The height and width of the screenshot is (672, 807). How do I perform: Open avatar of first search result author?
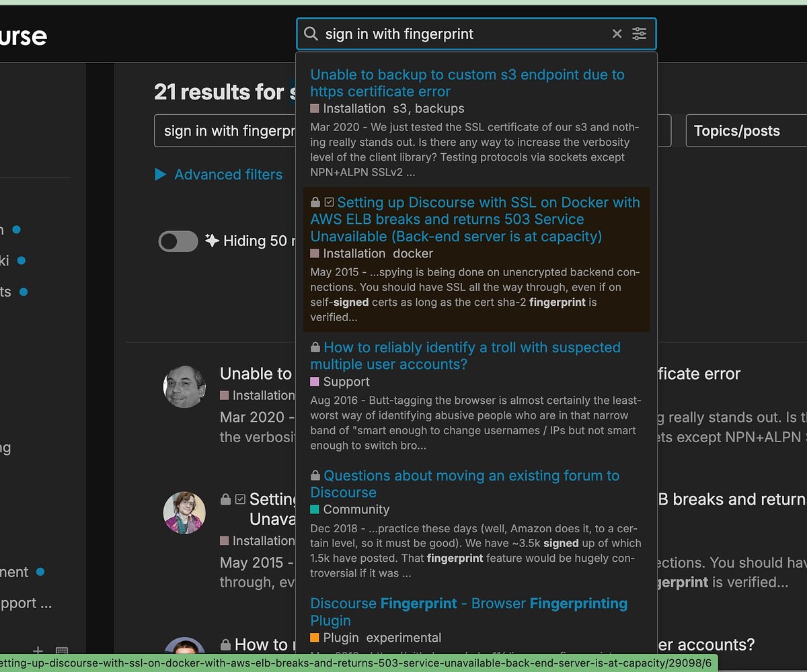pos(184,386)
